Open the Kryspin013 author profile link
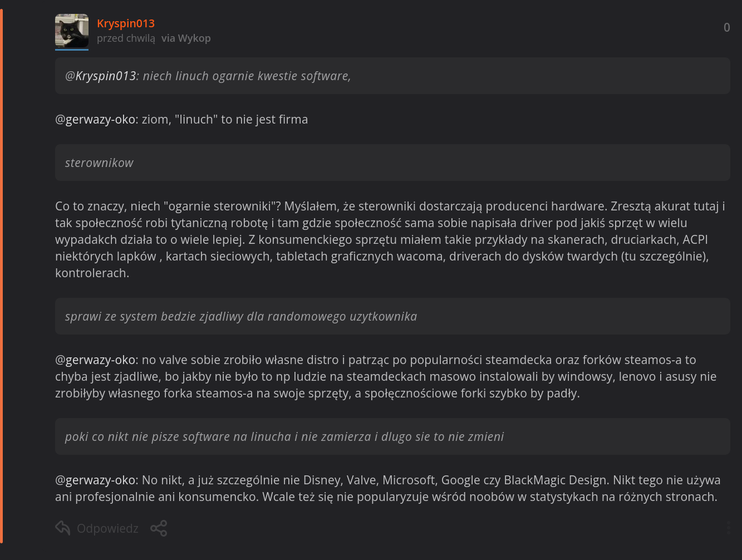Viewport: 742px width, 560px height. click(126, 23)
